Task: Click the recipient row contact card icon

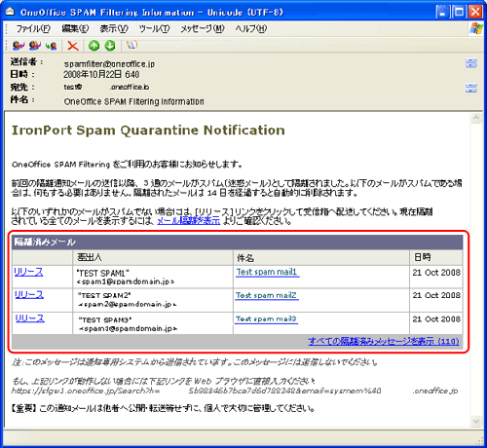Action: 471,88
